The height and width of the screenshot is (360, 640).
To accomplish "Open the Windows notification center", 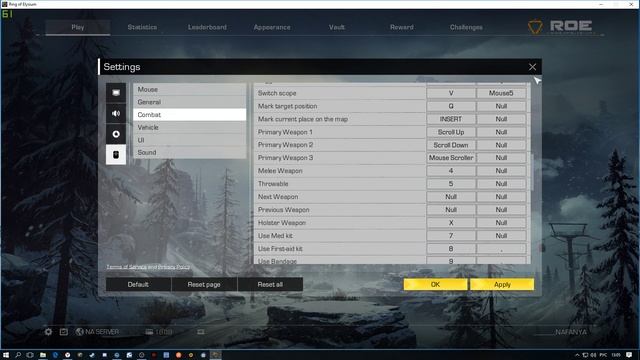I will tap(629, 355).
